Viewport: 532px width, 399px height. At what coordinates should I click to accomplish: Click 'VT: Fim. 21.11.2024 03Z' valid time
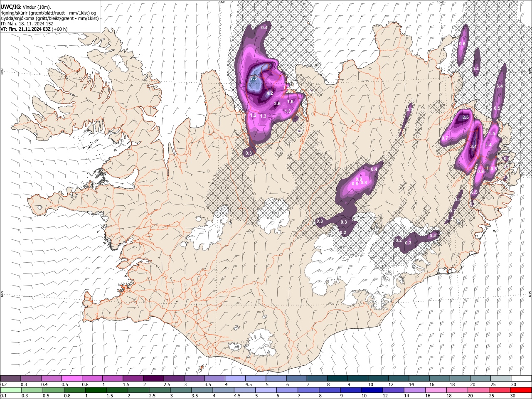point(25,29)
